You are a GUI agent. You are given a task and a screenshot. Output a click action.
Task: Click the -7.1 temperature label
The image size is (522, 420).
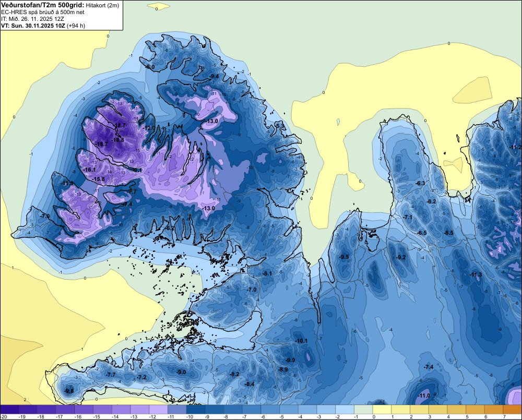pyautogui.click(x=408, y=217)
